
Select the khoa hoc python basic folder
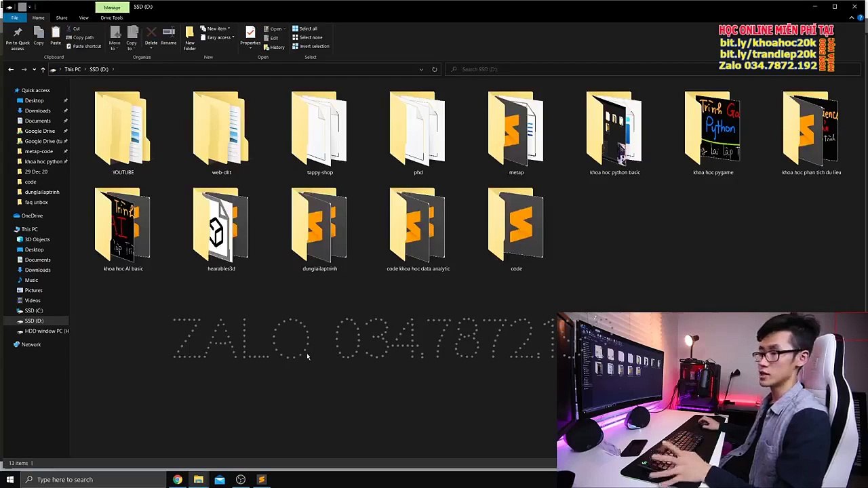coord(614,134)
